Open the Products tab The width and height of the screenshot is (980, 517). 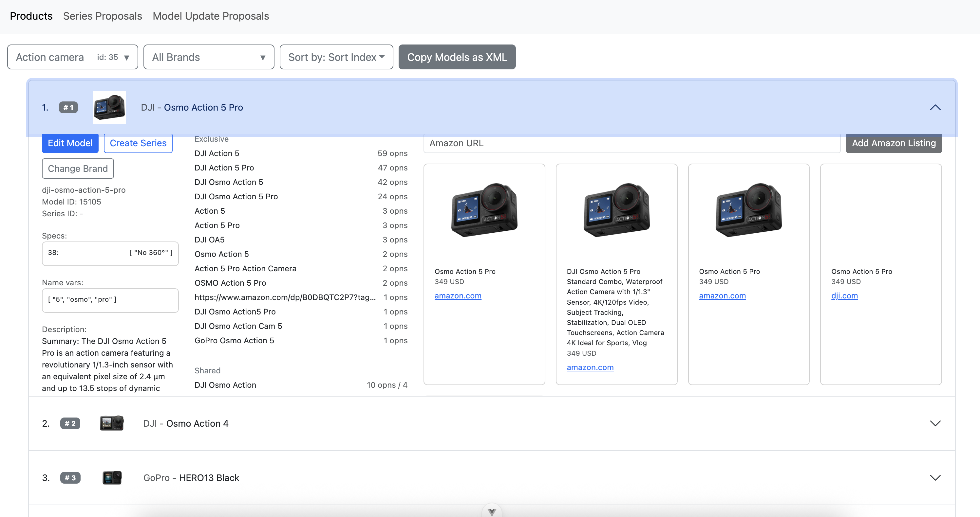(31, 16)
